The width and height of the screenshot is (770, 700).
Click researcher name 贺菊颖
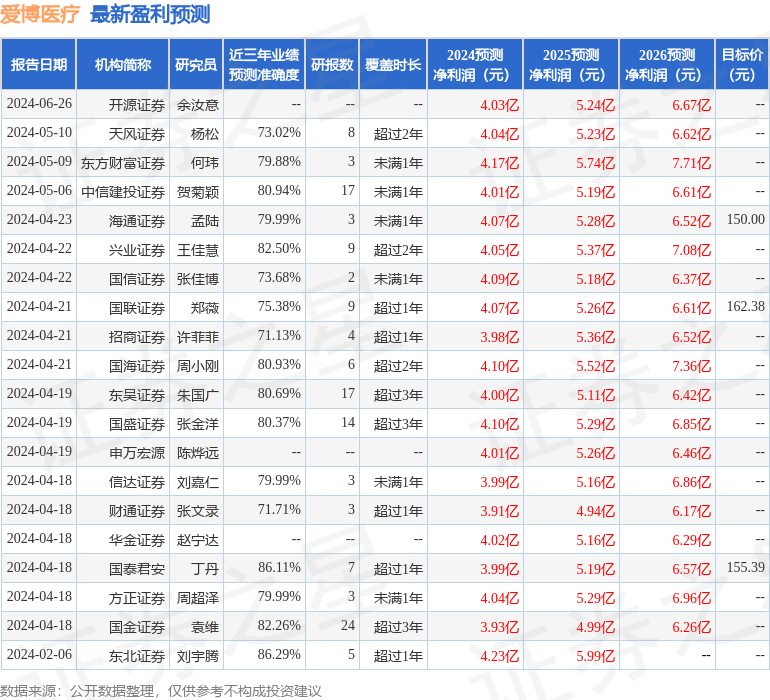coord(198,192)
